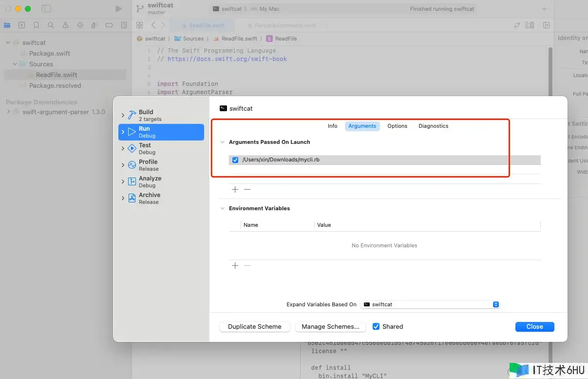Open the issue navigator warning icon
The image size is (588, 379).
[65, 25]
